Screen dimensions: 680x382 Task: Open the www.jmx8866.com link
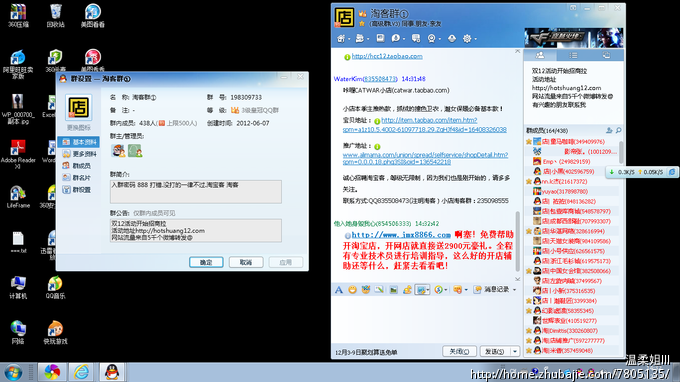[401, 235]
